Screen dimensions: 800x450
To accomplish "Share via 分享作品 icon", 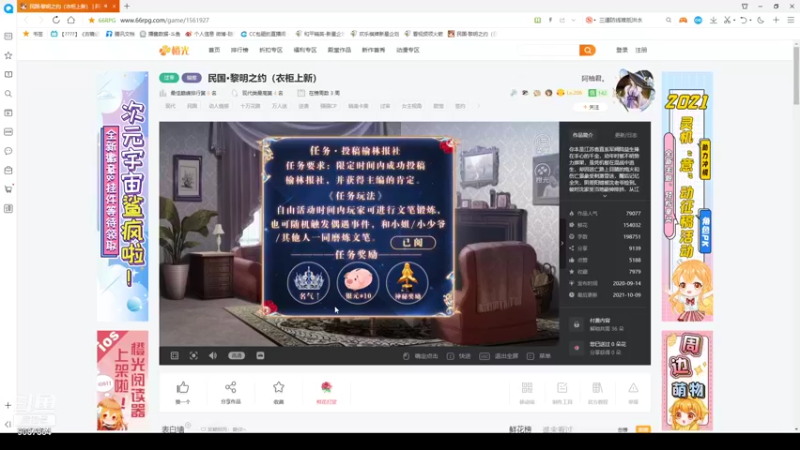I will click(x=231, y=392).
